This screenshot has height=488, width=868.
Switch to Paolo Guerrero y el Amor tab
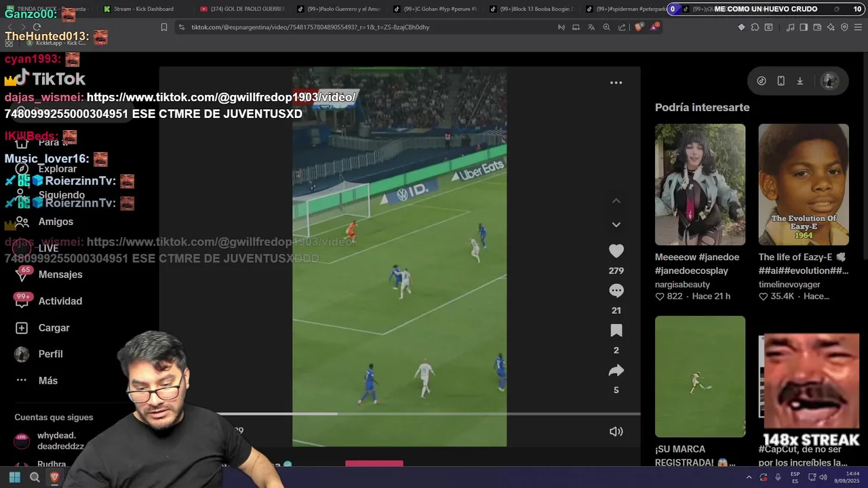click(338, 9)
